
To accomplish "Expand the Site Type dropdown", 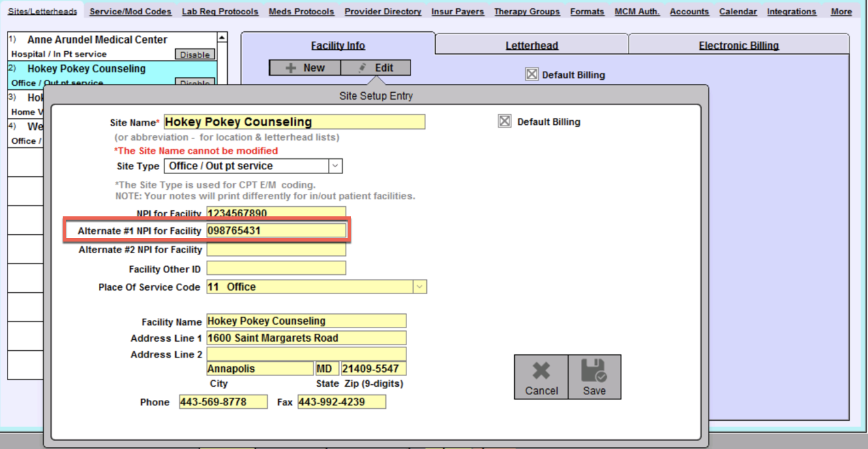I will point(335,166).
